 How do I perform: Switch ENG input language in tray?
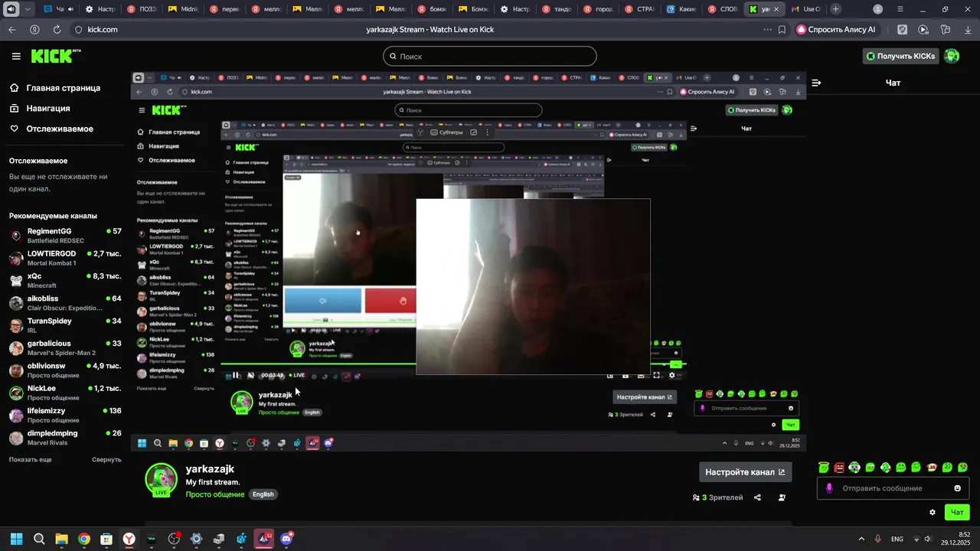pyautogui.click(x=897, y=539)
